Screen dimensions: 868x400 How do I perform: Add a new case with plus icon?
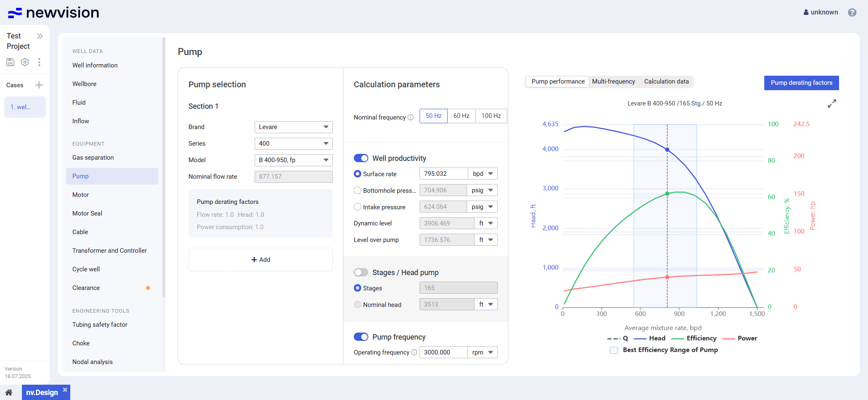point(39,85)
